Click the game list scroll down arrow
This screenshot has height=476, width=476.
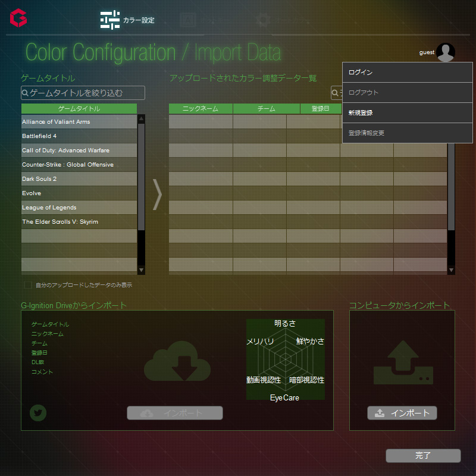[x=141, y=270]
